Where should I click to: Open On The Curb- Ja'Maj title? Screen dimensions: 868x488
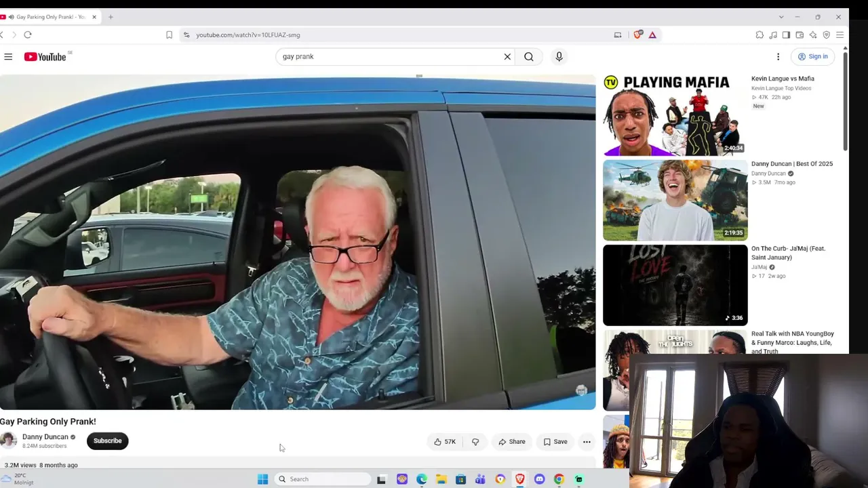[x=789, y=253]
